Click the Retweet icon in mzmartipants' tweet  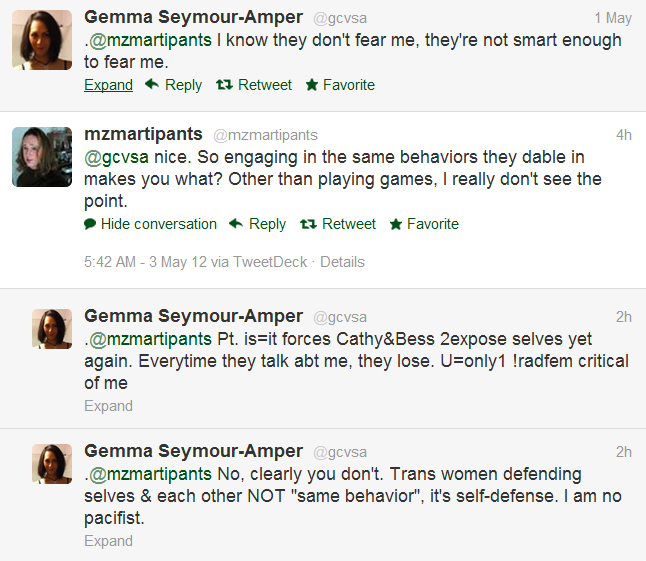click(x=308, y=224)
